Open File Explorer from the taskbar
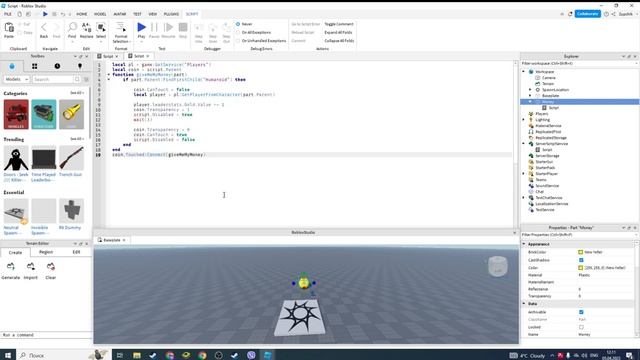The image size is (640, 360). (x=137, y=355)
